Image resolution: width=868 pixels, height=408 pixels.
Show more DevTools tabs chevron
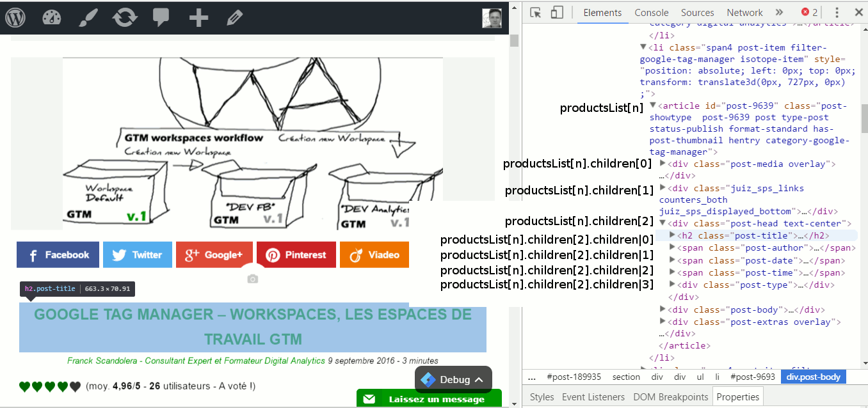(779, 12)
